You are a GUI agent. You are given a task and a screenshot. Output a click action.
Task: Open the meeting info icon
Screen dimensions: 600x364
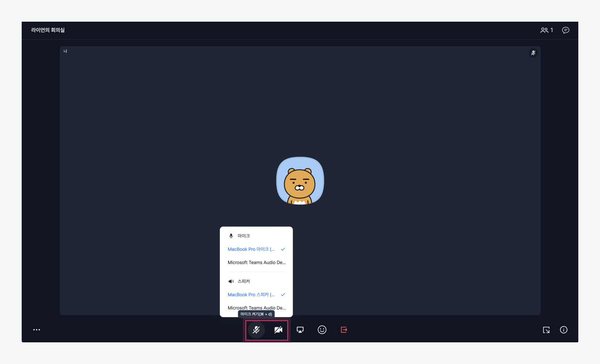563,330
